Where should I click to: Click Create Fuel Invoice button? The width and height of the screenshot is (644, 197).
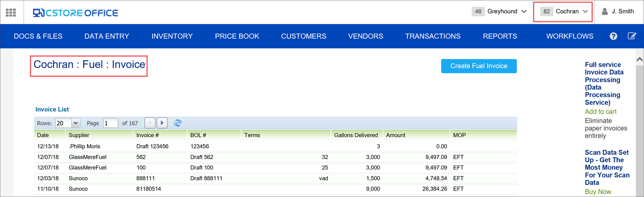(479, 66)
